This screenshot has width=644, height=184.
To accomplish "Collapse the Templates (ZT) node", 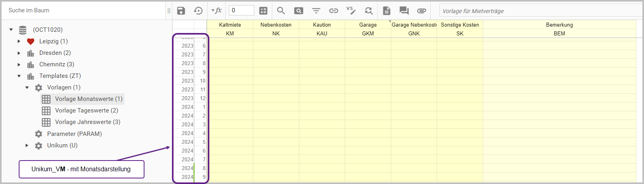I will pos(19,76).
